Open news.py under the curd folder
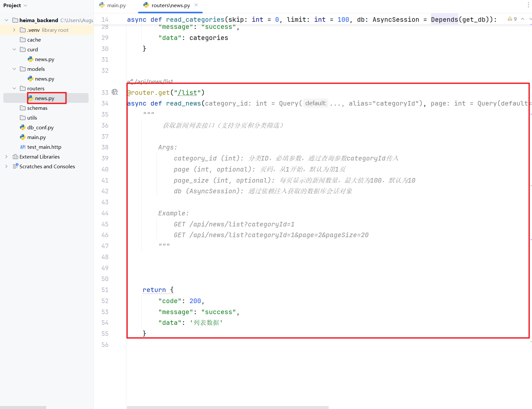Screen dimensions: 532x409 click(x=44, y=59)
